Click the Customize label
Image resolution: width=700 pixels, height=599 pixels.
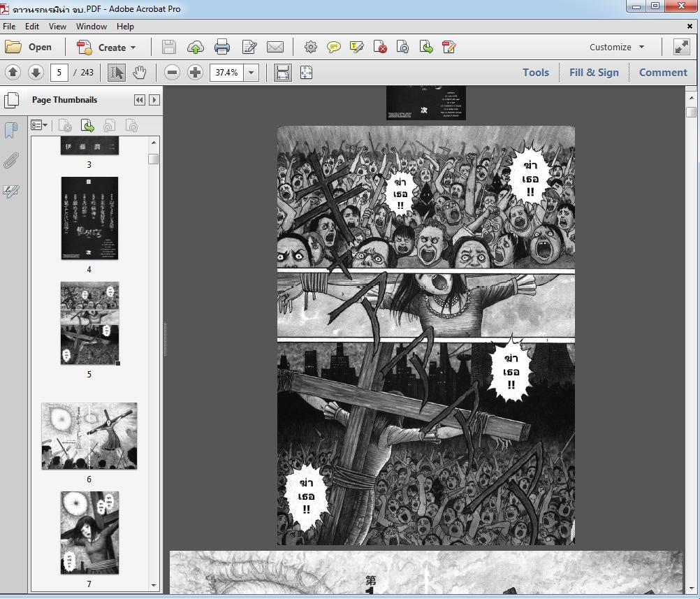pos(611,47)
